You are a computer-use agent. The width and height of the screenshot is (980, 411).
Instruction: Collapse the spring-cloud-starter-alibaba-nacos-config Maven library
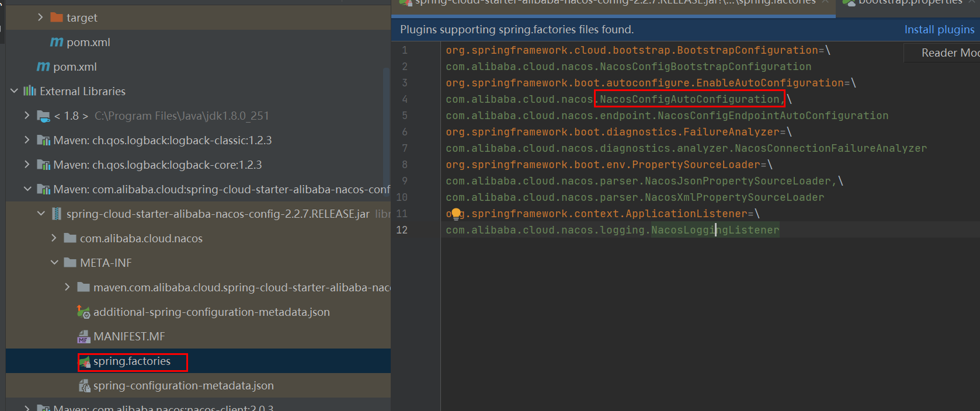tap(27, 189)
